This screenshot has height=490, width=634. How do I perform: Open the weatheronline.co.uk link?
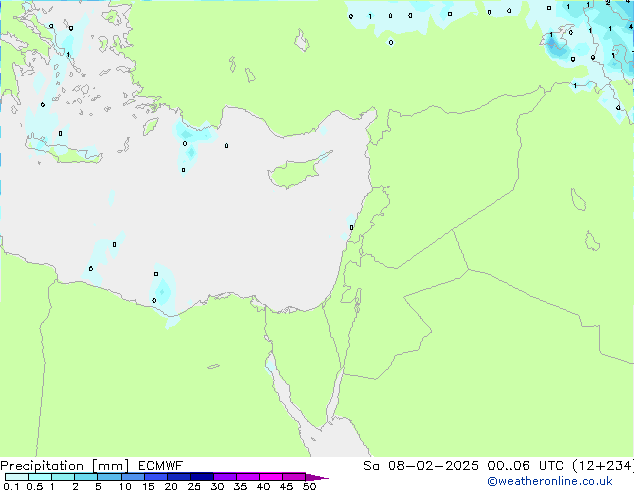550,481
